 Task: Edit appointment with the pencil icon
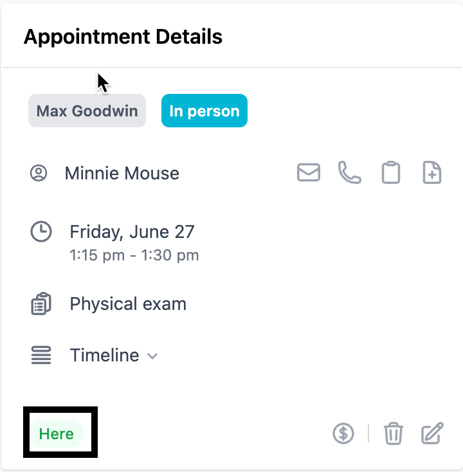(x=432, y=433)
